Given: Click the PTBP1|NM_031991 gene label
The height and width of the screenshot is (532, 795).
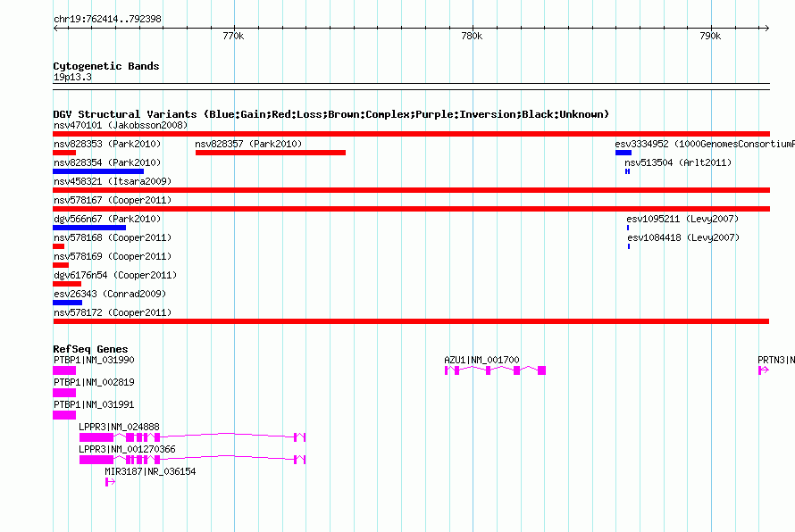Looking at the screenshot, I should [94, 405].
